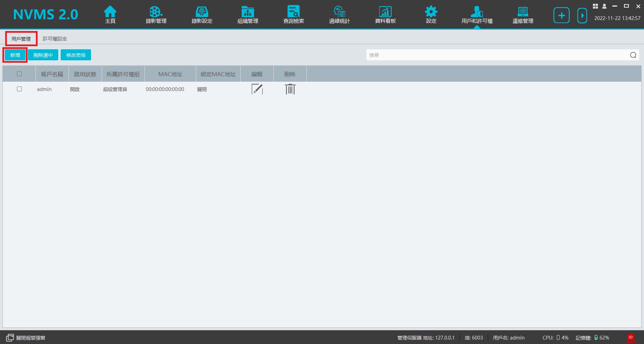Maximize the NVMS window
Screen dimensions: 644x344
pos(626,6)
